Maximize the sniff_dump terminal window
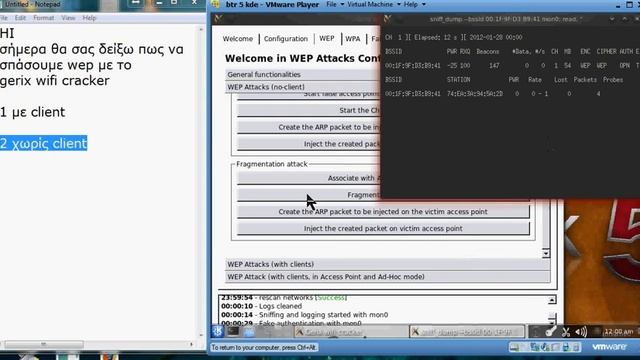This screenshot has height=360, width=640. [x=624, y=19]
